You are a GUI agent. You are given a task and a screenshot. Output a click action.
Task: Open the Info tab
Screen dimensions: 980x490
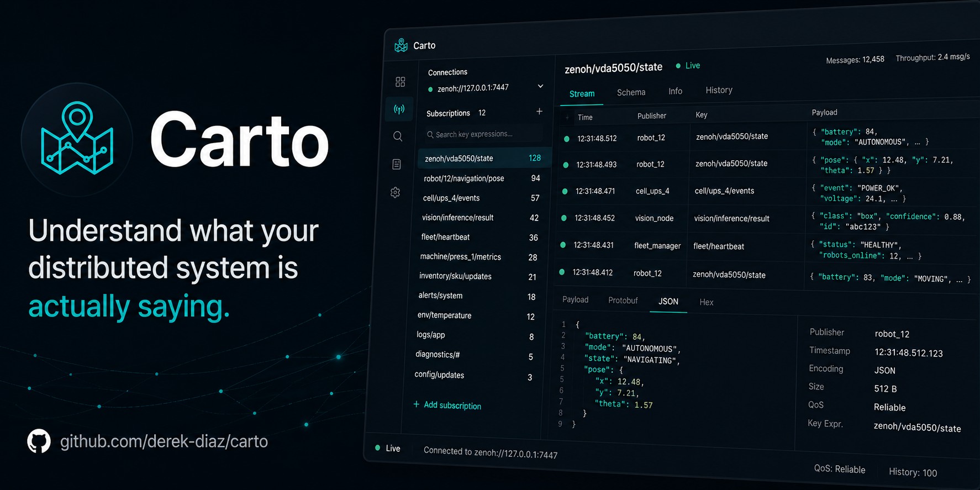pyautogui.click(x=675, y=91)
